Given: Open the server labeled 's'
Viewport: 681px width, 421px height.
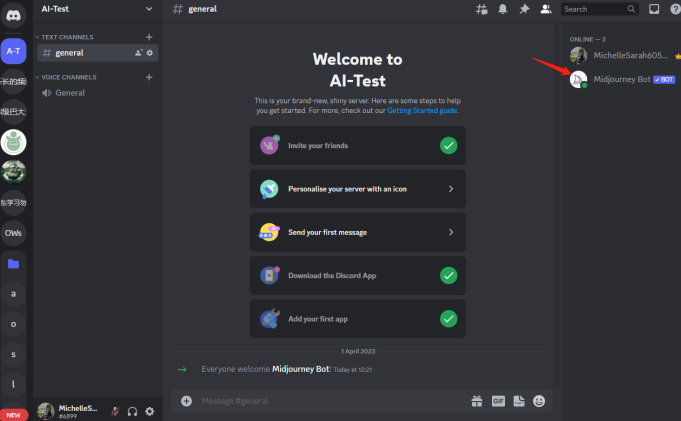Looking at the screenshot, I should (13, 354).
